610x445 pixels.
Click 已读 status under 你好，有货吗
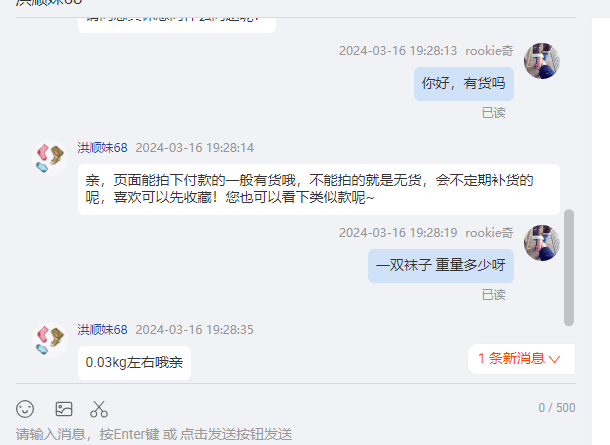[494, 113]
